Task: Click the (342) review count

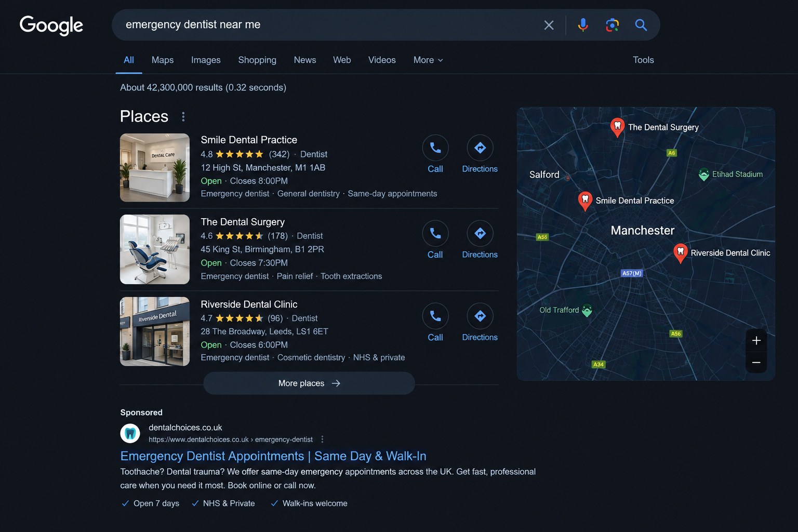Action: pos(279,154)
